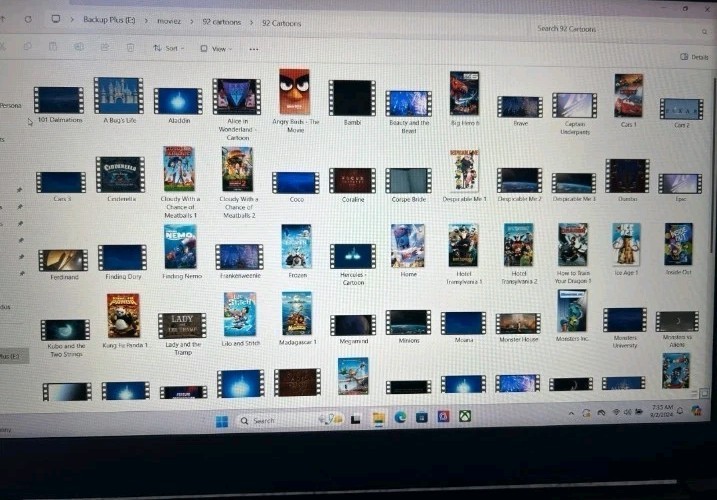The width and height of the screenshot is (717, 500).
Task: Navigate to Backup Plus (E:) breadcrumb
Action: 109,20
